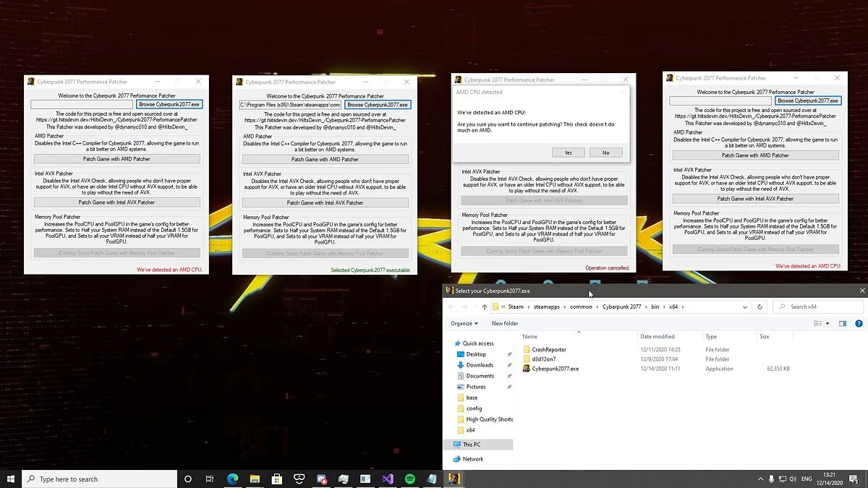Open Spotify from the taskbar

pos(409,479)
